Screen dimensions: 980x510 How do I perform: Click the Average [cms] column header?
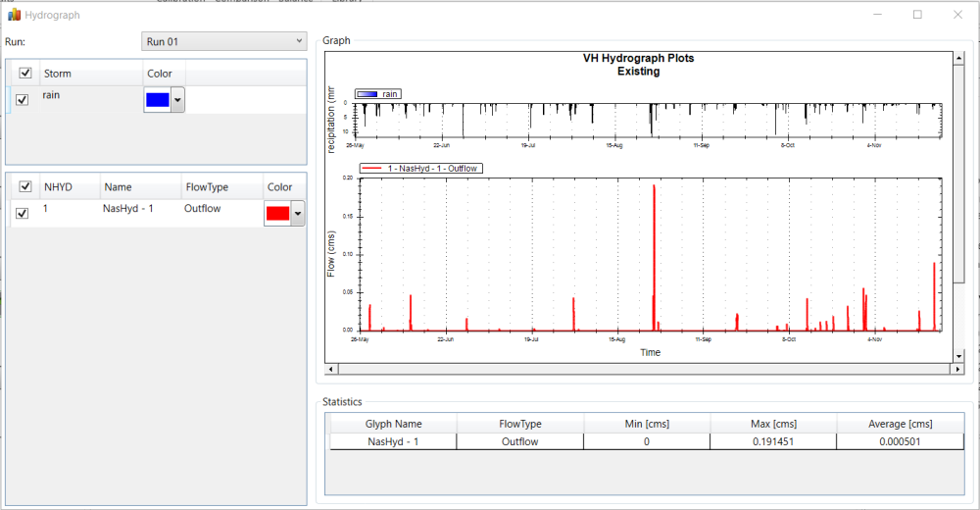(899, 424)
